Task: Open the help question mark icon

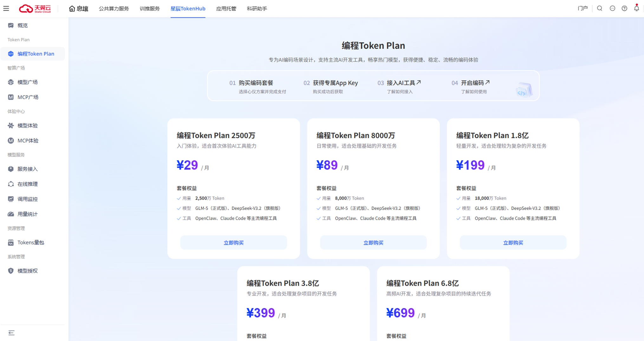Action: click(x=624, y=9)
